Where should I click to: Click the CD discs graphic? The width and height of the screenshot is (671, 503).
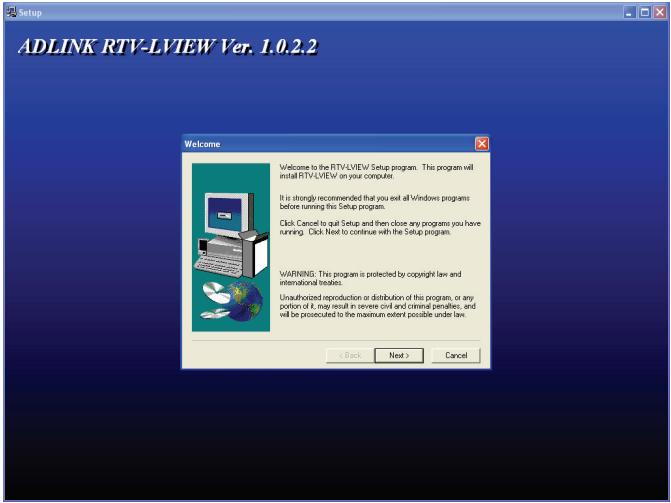[214, 300]
